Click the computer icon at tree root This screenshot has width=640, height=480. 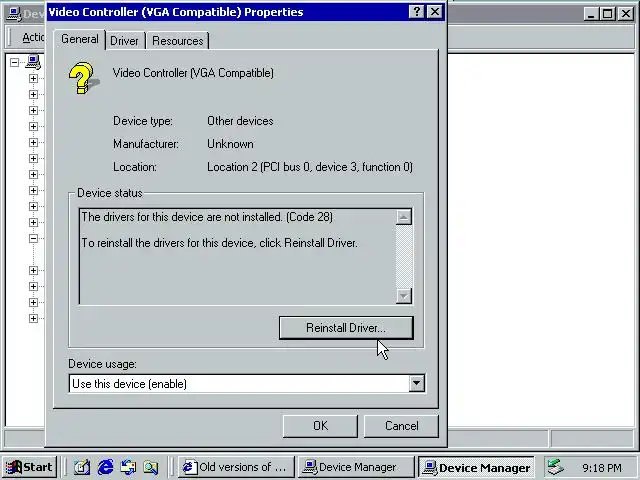click(x=33, y=62)
